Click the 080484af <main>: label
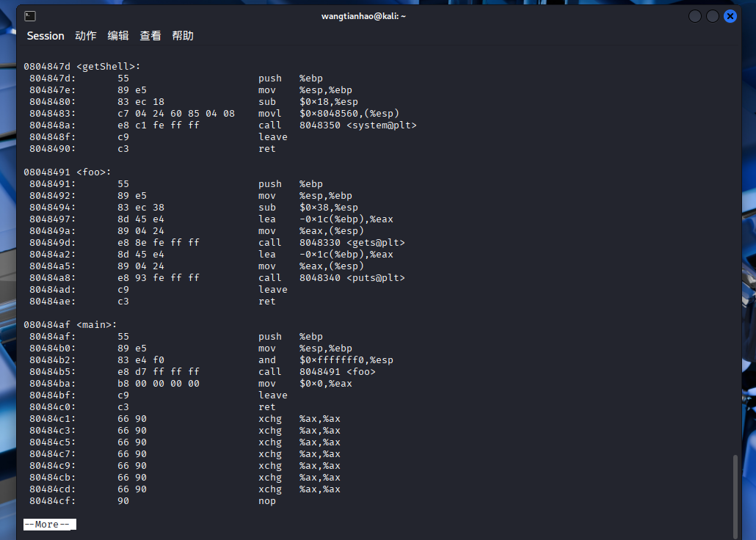The height and width of the screenshot is (540, 756). 70,324
